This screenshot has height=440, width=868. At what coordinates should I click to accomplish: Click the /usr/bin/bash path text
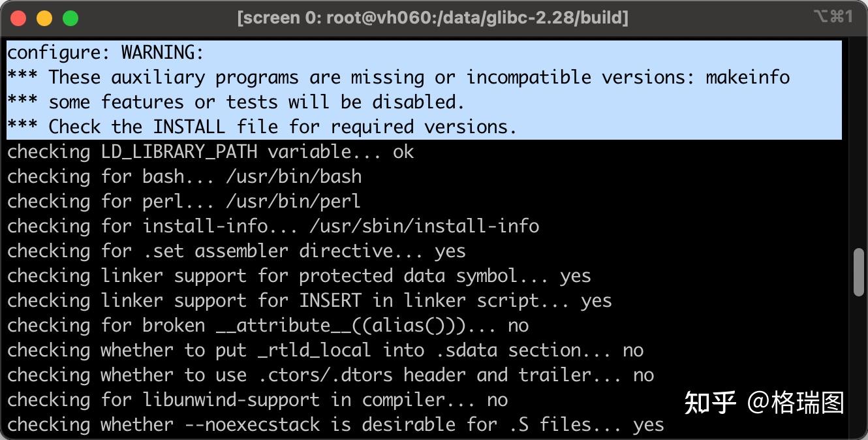click(x=294, y=176)
